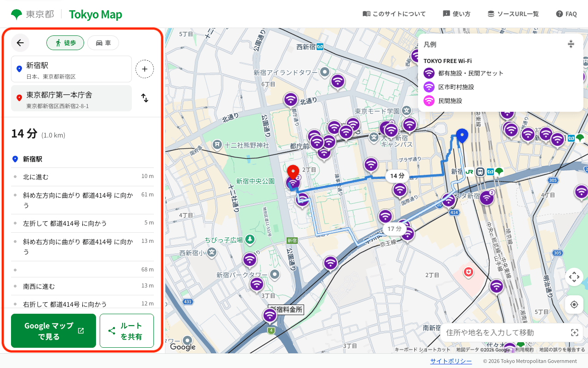Click the 北に進む direction step
Screen dimensions: 588x368
tap(83, 177)
